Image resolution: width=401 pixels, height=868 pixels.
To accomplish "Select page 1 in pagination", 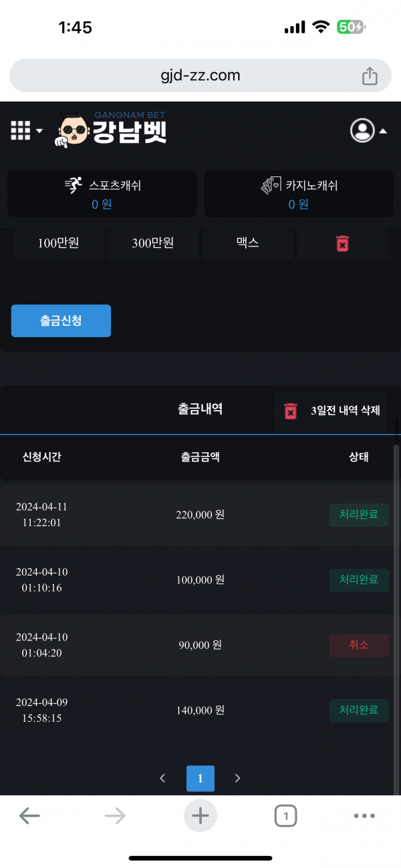I will click(x=200, y=778).
